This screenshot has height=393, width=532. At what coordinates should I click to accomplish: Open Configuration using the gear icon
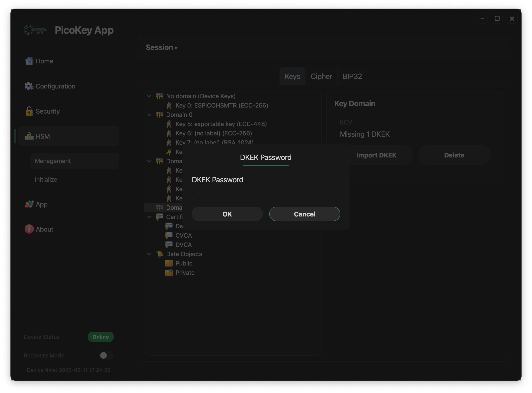(x=29, y=86)
